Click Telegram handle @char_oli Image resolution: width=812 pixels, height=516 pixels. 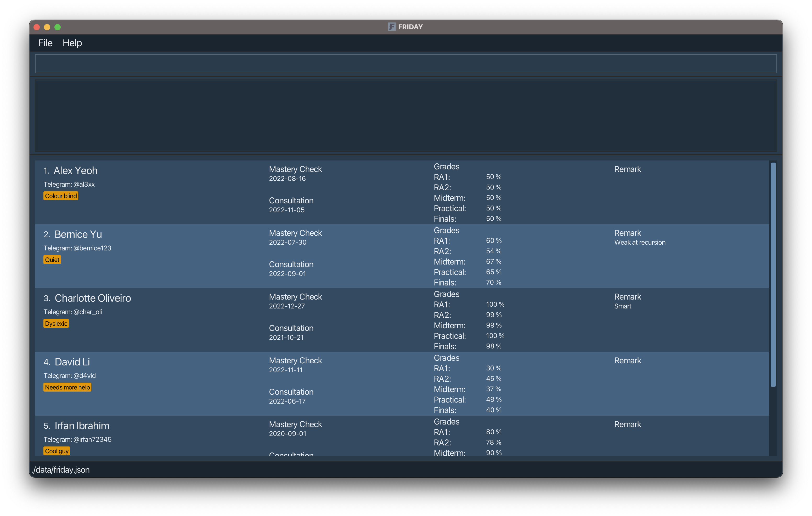pos(87,312)
